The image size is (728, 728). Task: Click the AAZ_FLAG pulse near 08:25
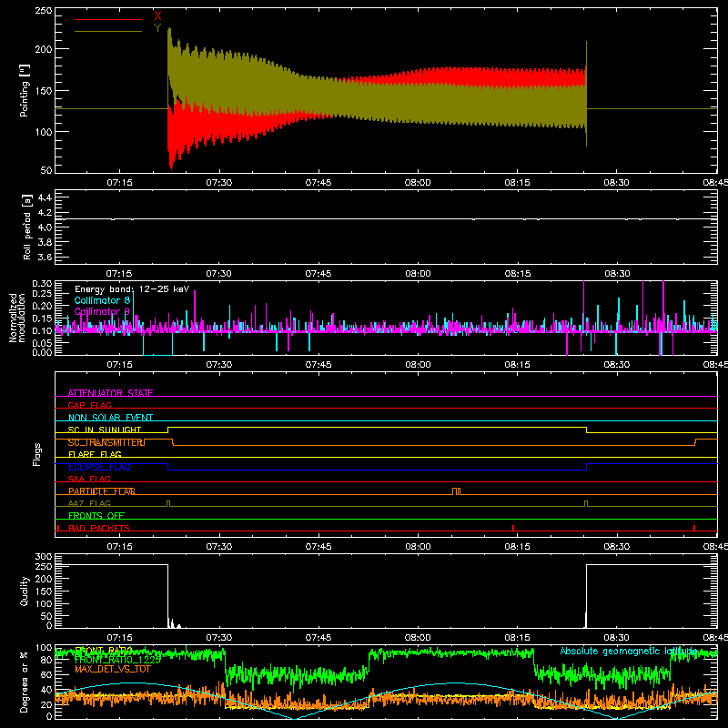tap(586, 504)
